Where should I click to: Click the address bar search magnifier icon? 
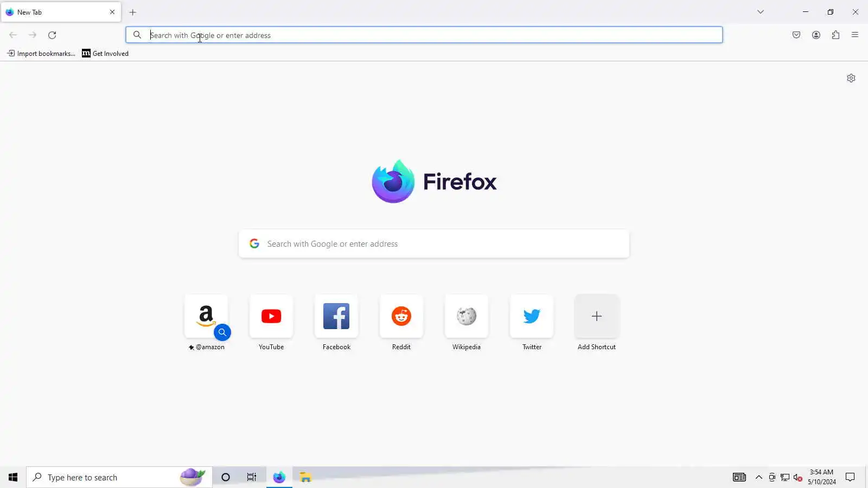point(137,35)
